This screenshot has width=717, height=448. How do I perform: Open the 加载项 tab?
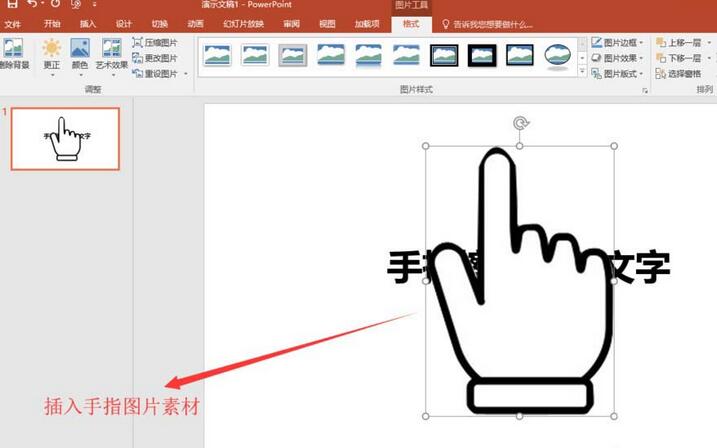[367, 24]
